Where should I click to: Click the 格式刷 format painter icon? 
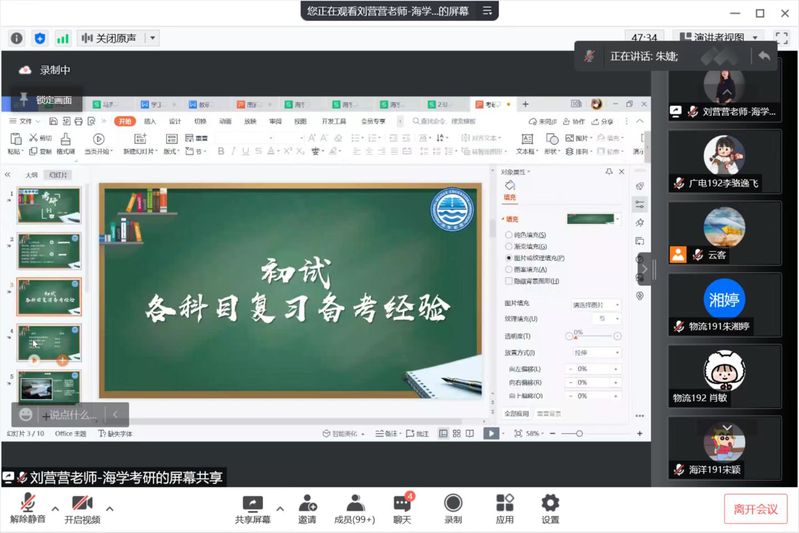[x=66, y=139]
